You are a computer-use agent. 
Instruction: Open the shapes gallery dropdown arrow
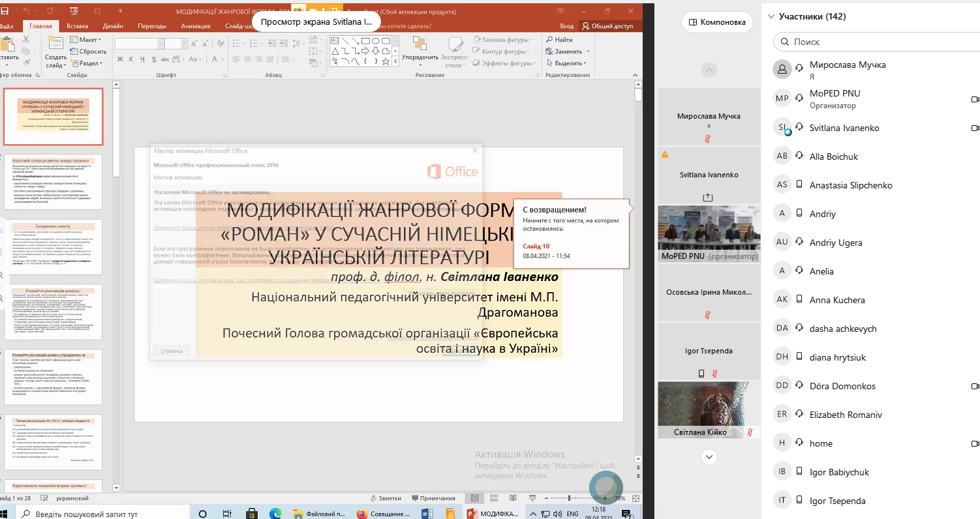[395, 62]
